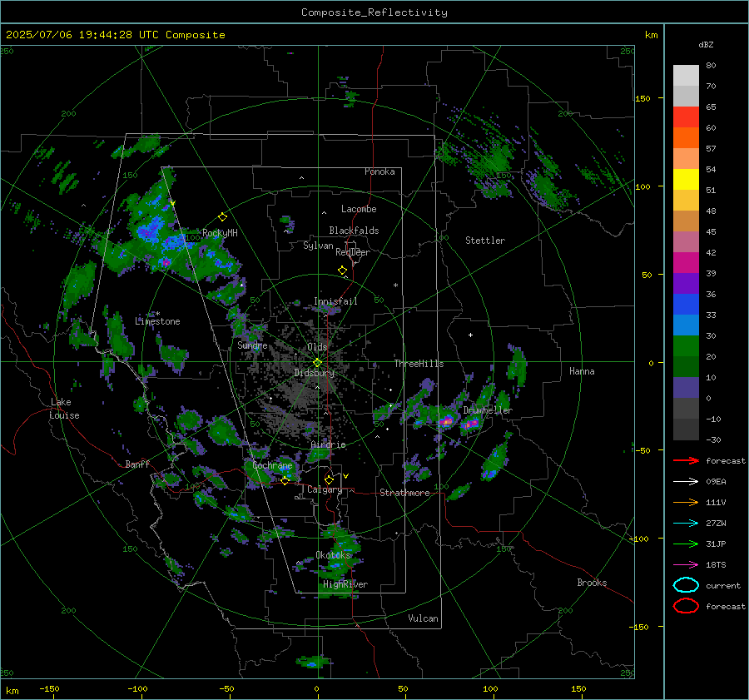Click the Okotoks city label
The width and height of the screenshot is (749, 700).
[334, 555]
